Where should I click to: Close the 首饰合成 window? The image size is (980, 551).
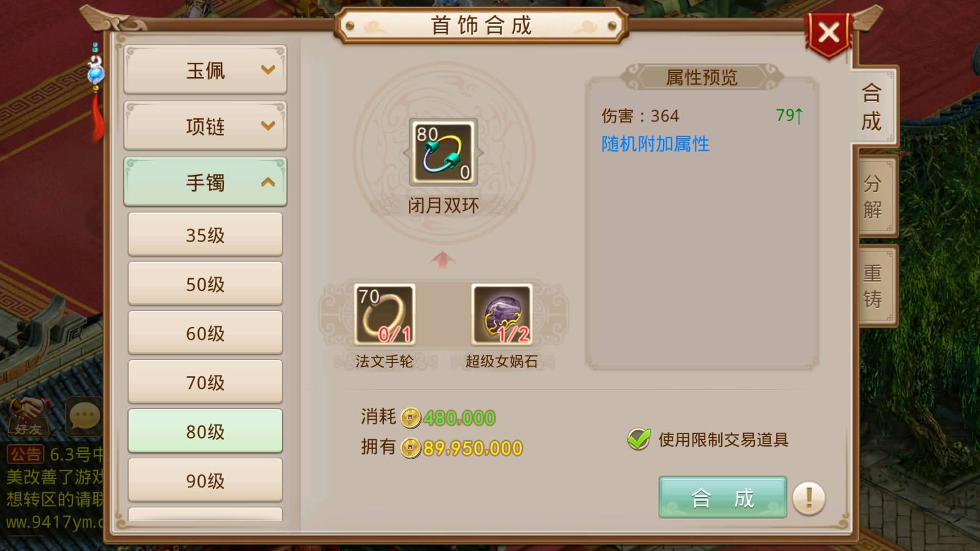(x=828, y=34)
